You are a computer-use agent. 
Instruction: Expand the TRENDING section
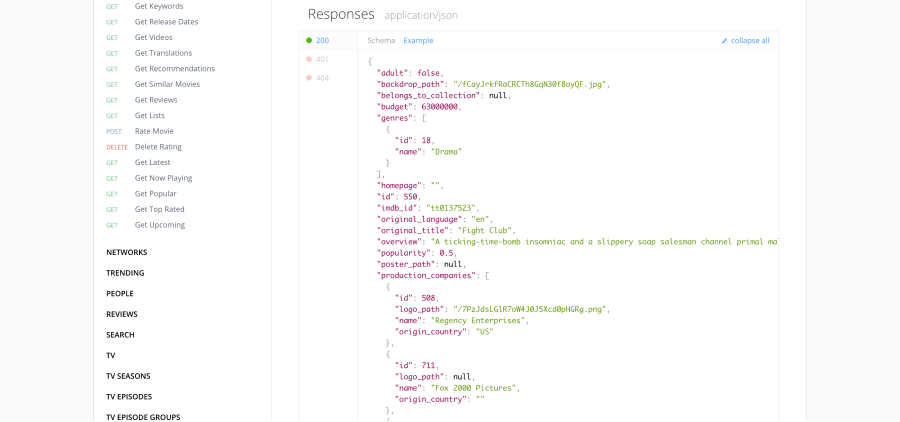(125, 273)
